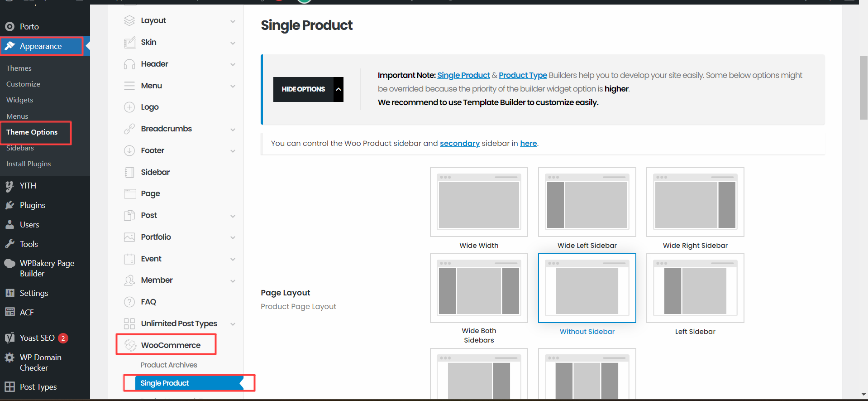Click the ACF icon
Image resolution: width=868 pixels, height=401 pixels.
[x=10, y=312]
